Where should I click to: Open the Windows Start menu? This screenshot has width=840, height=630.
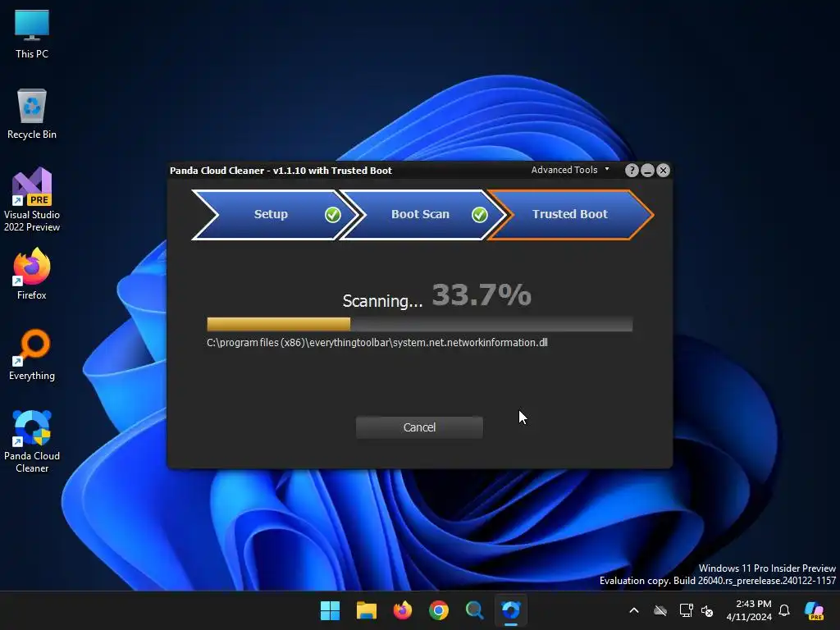330,610
